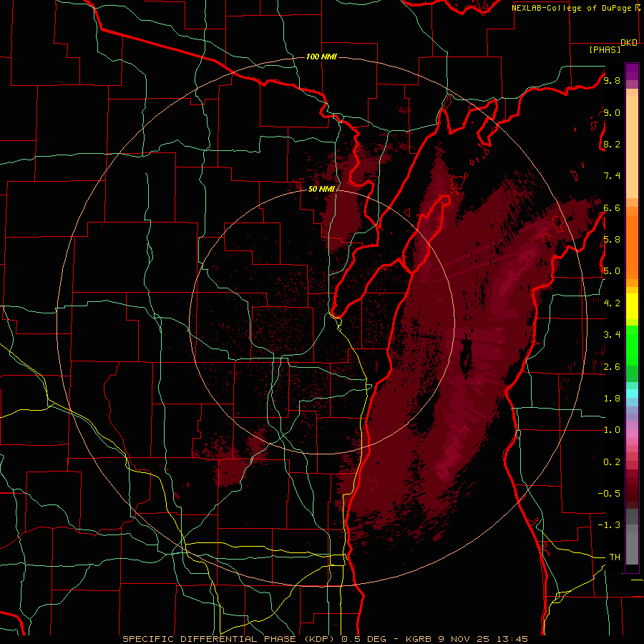Click the '[PHAS]' legend heading
The image size is (644, 644).
[x=605, y=49]
